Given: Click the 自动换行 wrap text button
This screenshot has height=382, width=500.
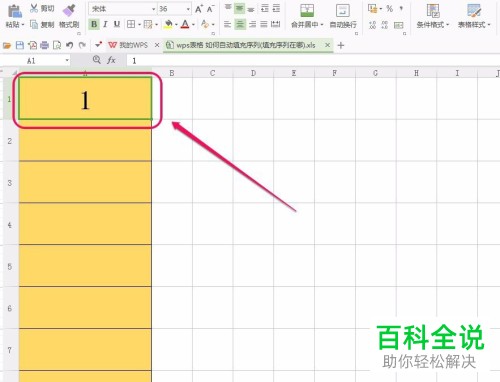Looking at the screenshot, I should tap(343, 16).
